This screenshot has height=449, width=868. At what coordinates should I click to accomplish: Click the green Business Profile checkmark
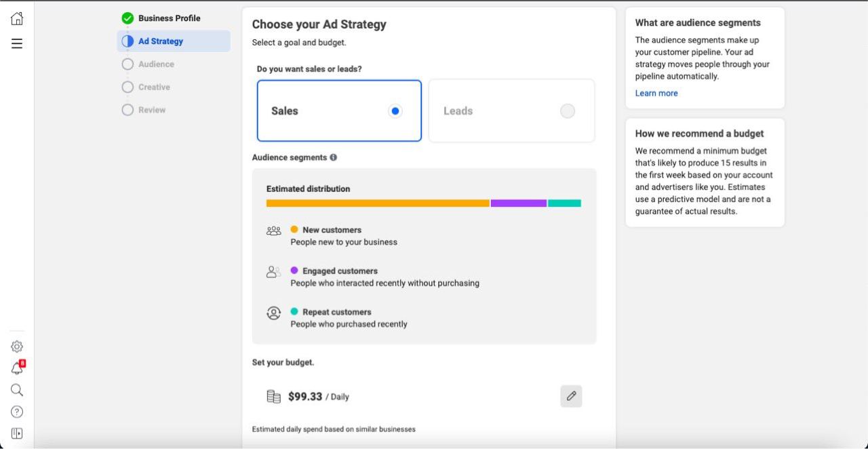coord(127,18)
